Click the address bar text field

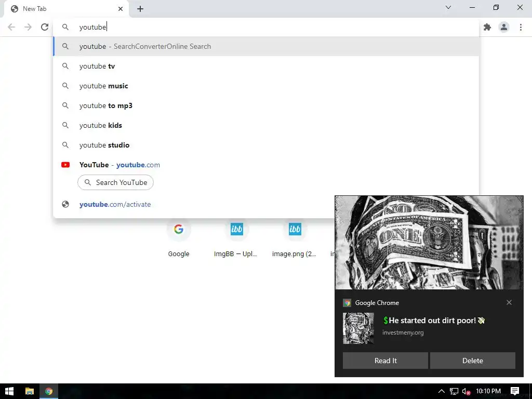coord(266,27)
